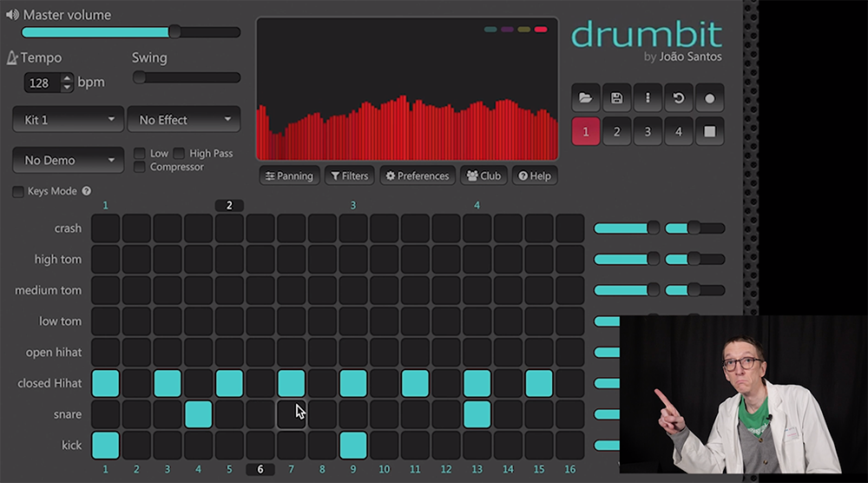Click the 'kick' row label
Screen dimensions: 868x483
pos(71,446)
